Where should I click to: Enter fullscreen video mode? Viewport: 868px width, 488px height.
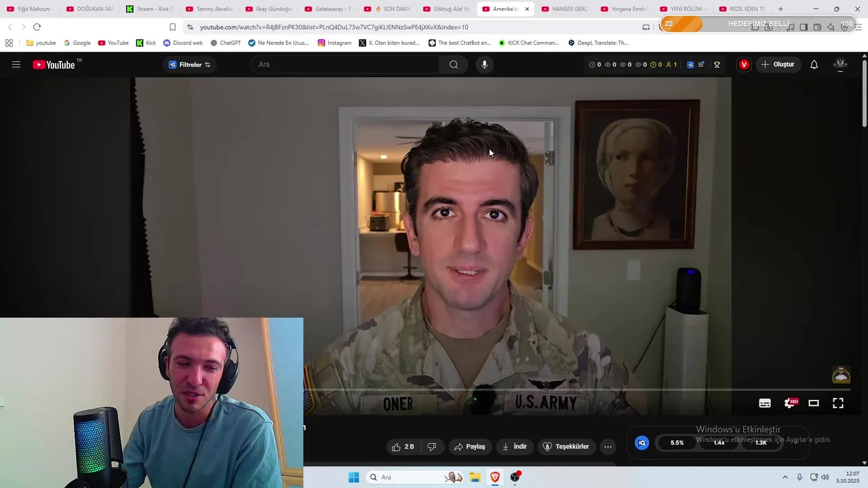(x=838, y=403)
